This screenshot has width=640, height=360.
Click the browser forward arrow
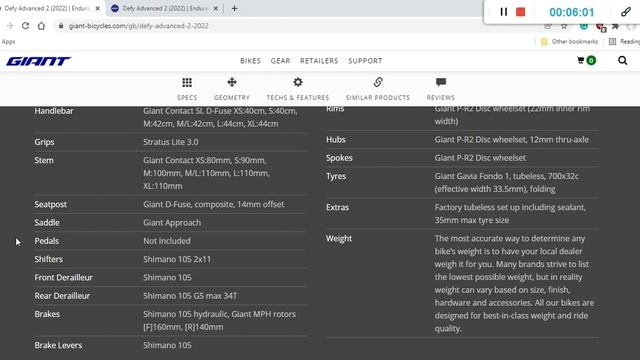click(9, 26)
